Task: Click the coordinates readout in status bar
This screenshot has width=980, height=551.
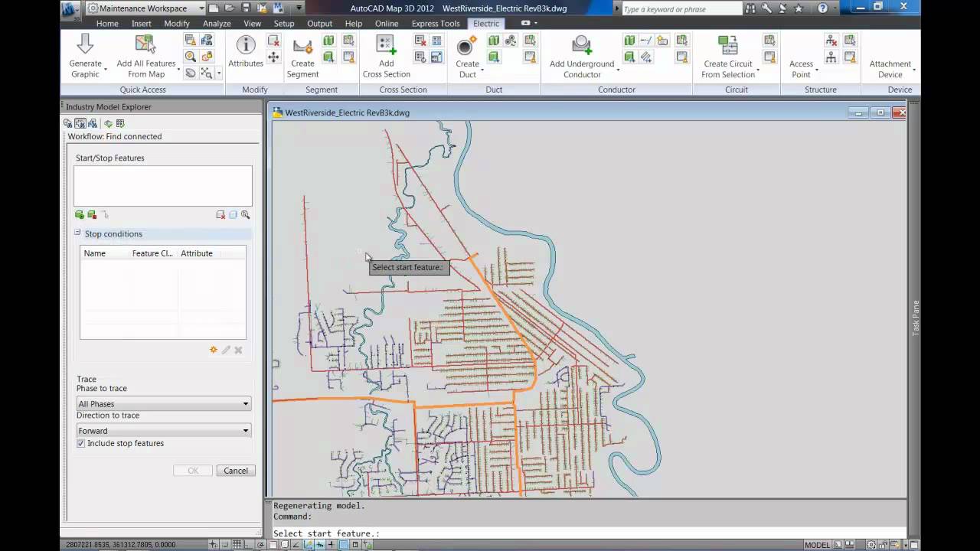Action: (x=121, y=545)
